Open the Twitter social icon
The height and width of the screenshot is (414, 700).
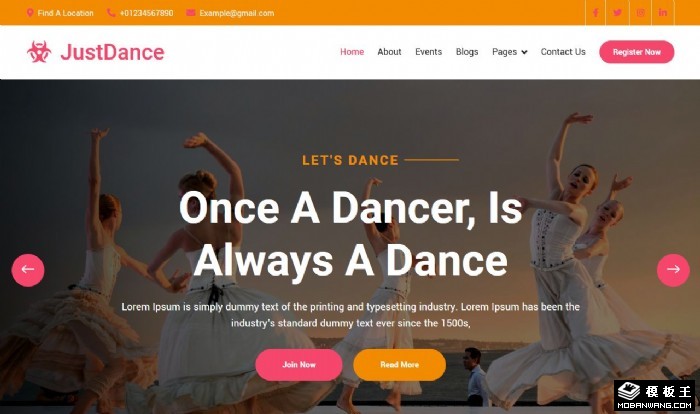[617, 13]
